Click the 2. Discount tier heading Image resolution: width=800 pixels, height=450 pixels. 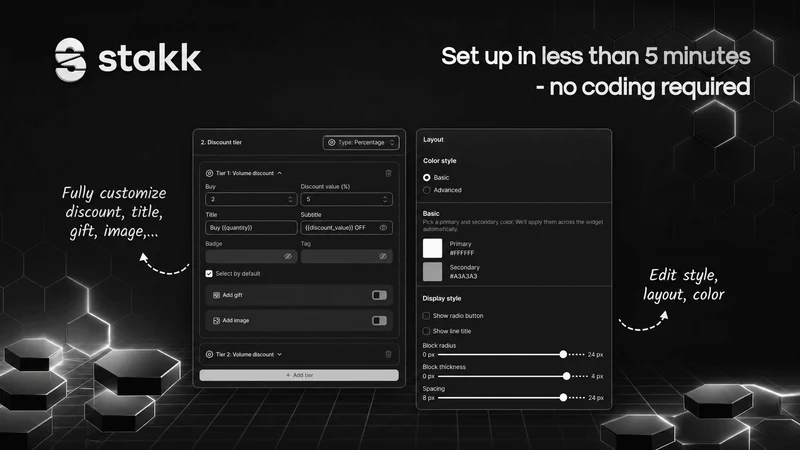pos(221,142)
